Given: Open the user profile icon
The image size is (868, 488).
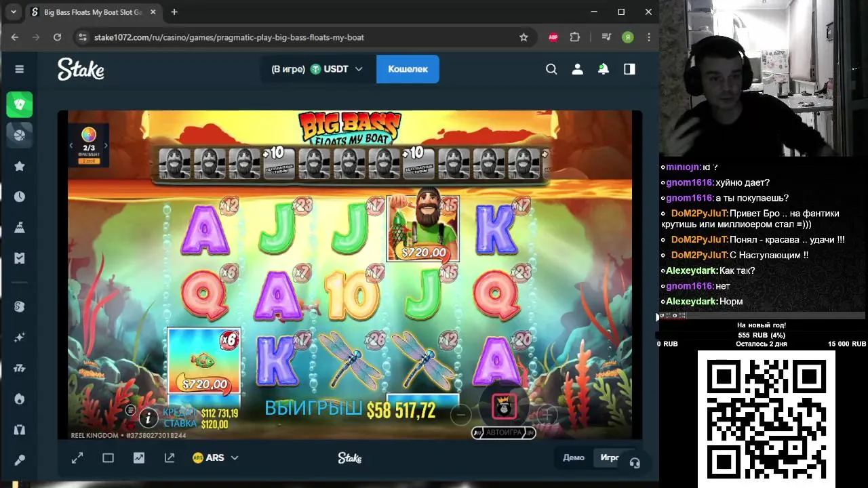Looking at the screenshot, I should click(577, 69).
